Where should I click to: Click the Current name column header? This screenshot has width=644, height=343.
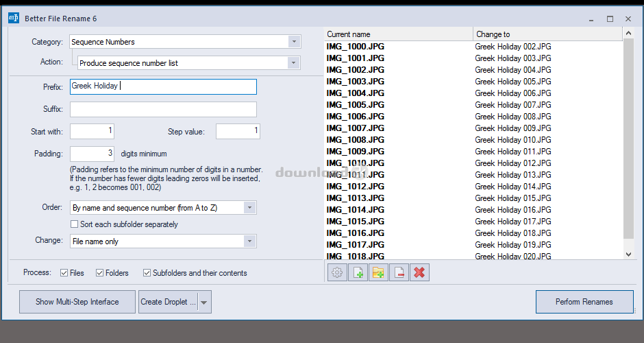pyautogui.click(x=399, y=34)
